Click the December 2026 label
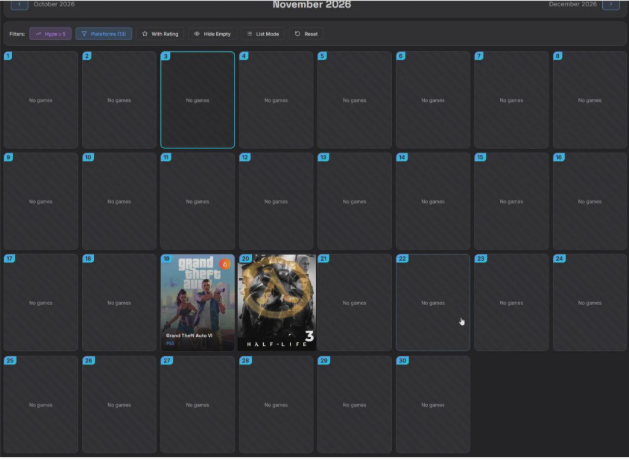Screen dimensions: 629x460 click(x=572, y=4)
